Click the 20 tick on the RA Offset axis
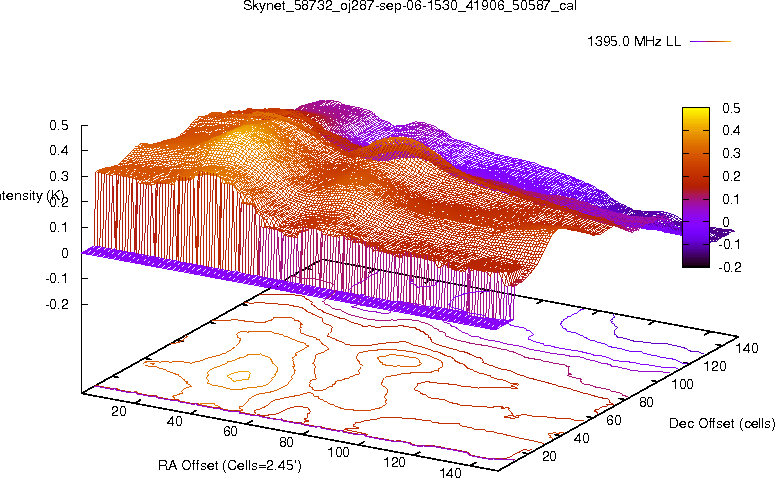This screenshot has width=775, height=478. coord(119,411)
